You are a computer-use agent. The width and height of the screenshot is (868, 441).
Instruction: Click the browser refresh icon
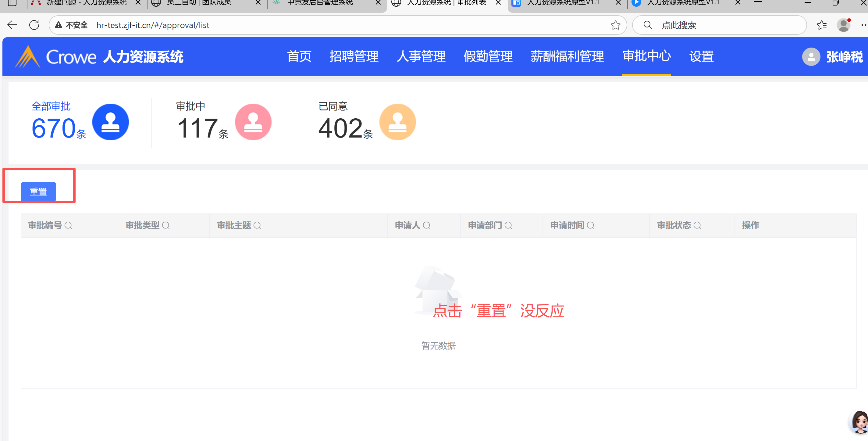click(34, 25)
